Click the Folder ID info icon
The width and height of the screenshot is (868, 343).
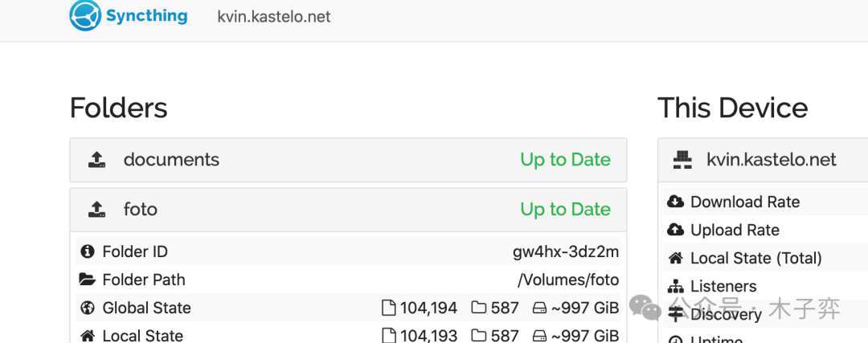[x=88, y=252]
